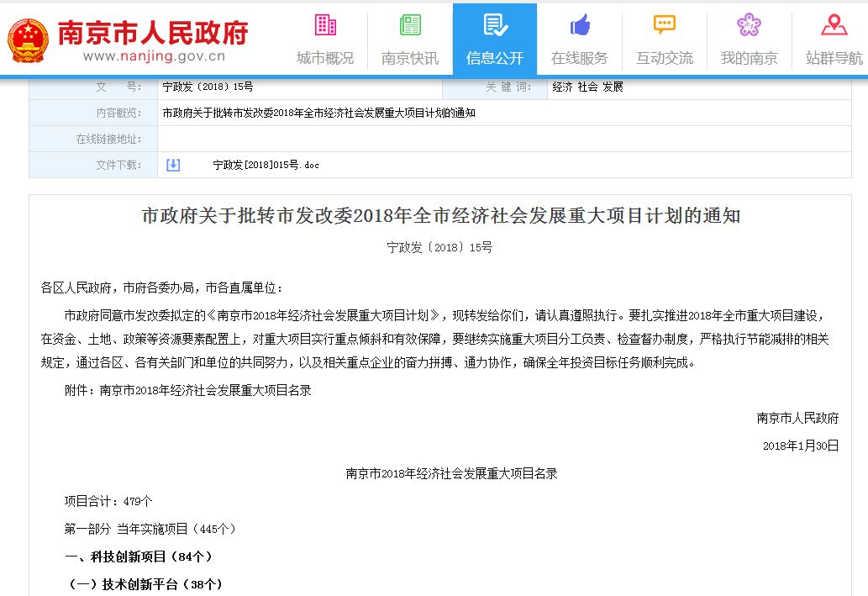Click the 南京市人民政府 site title
This screenshot has width=868, height=596.
coord(153,32)
